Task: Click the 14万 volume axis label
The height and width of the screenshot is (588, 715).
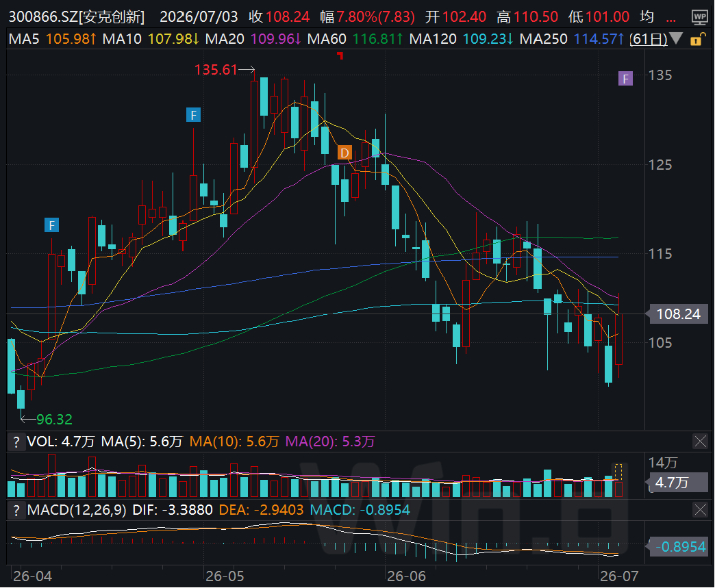Action: point(662,463)
